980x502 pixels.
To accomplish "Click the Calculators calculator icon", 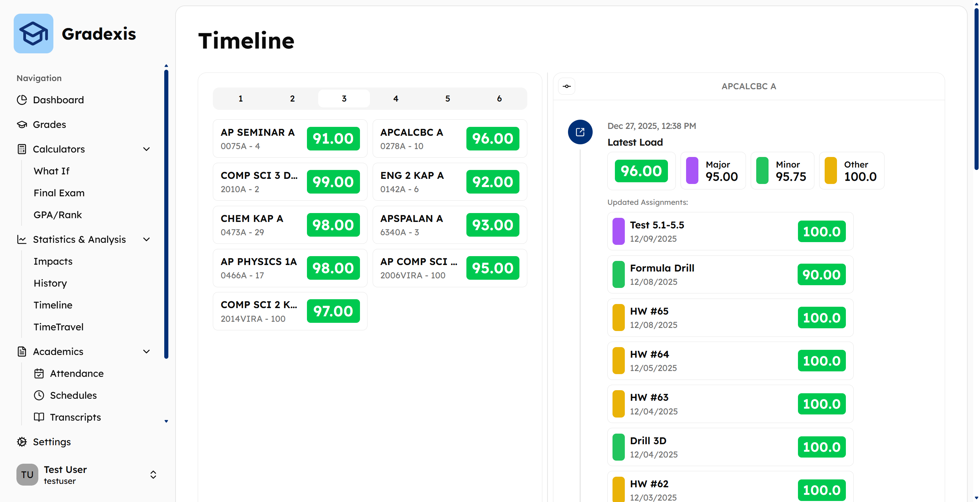I will click(22, 149).
